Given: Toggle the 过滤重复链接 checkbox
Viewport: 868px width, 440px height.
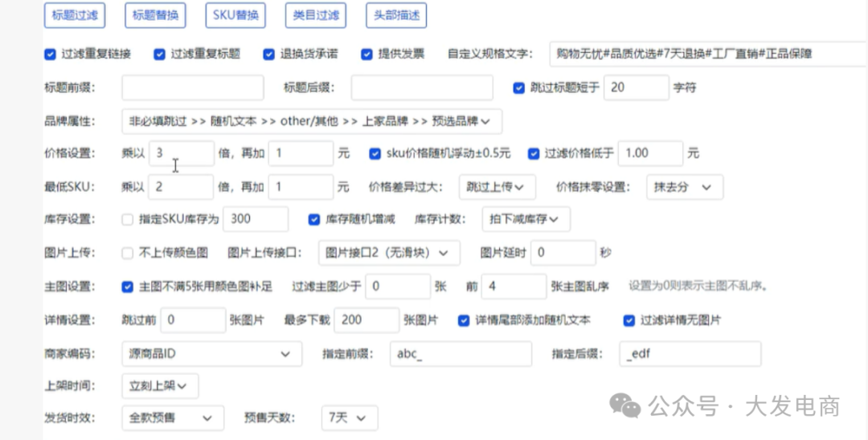Looking at the screenshot, I should (51, 54).
